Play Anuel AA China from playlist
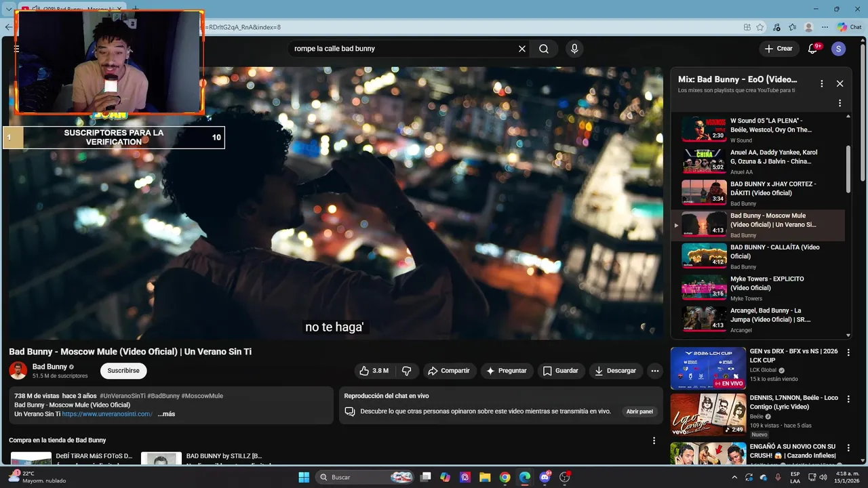This screenshot has width=868, height=488. (x=758, y=161)
